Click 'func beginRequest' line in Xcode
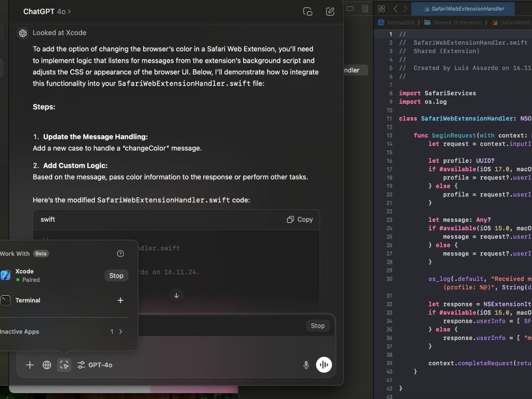This screenshot has width=532, height=399. 472,135
